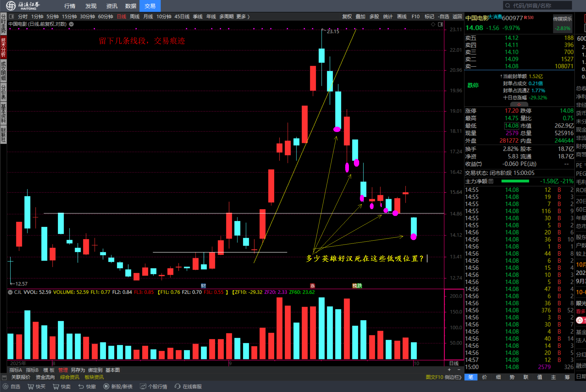
Task: Expand the CJL volume indicator dropdown
Action: [x=10, y=292]
